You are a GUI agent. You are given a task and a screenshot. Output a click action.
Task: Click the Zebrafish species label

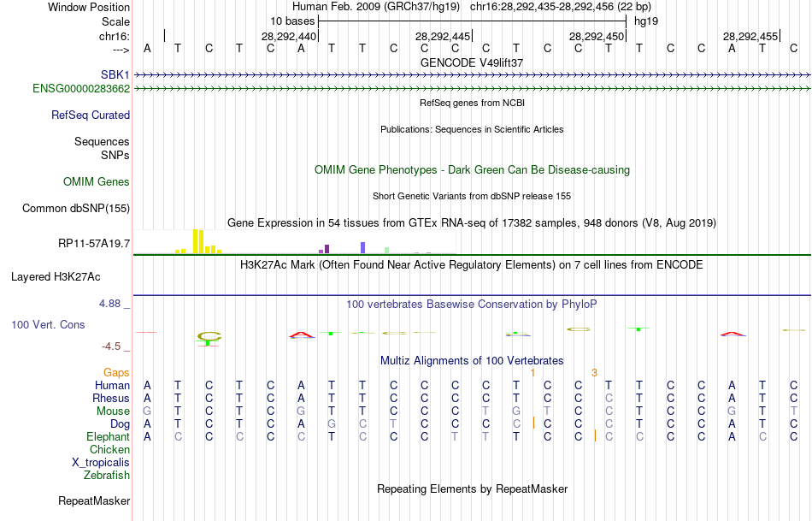[x=107, y=476]
